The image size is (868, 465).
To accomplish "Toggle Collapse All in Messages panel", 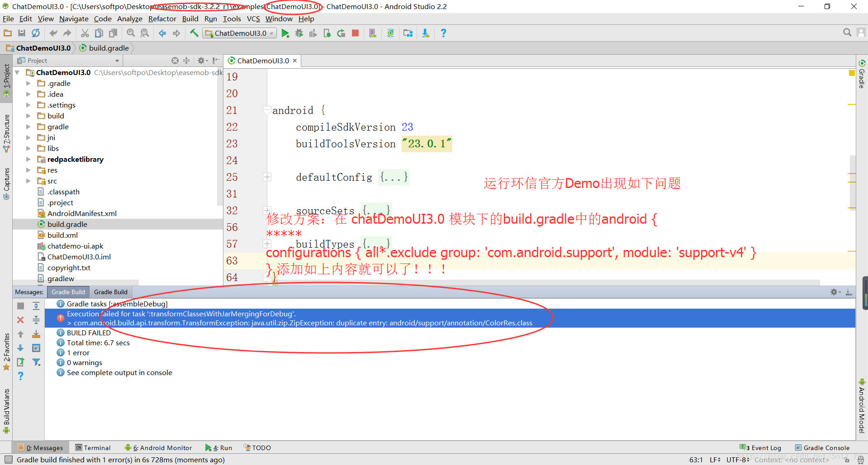I will tap(36, 320).
